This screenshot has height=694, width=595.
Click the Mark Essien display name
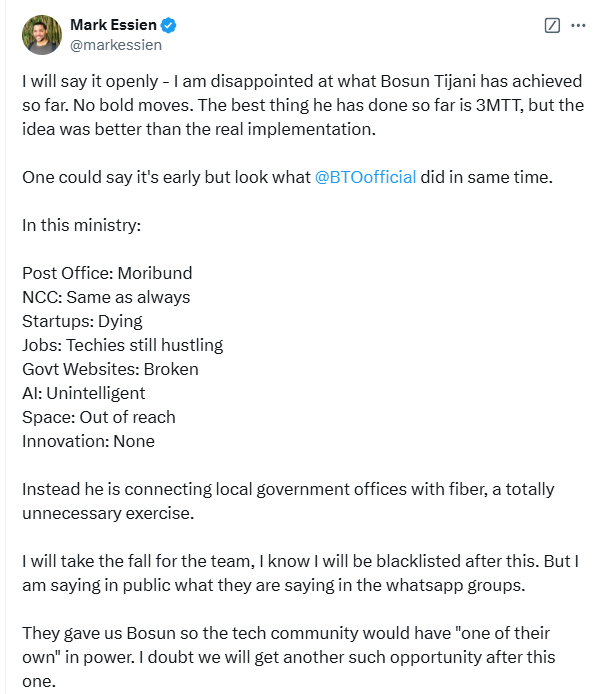pos(113,25)
